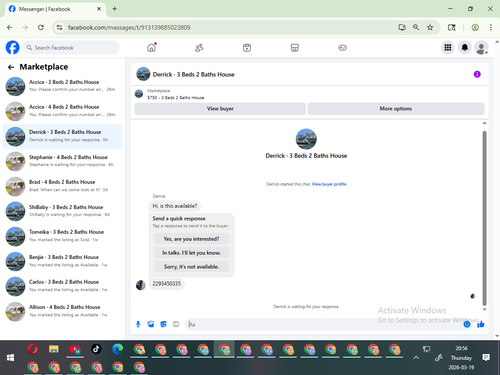
Task: Open the Gaming controller icon
Action: (342, 48)
